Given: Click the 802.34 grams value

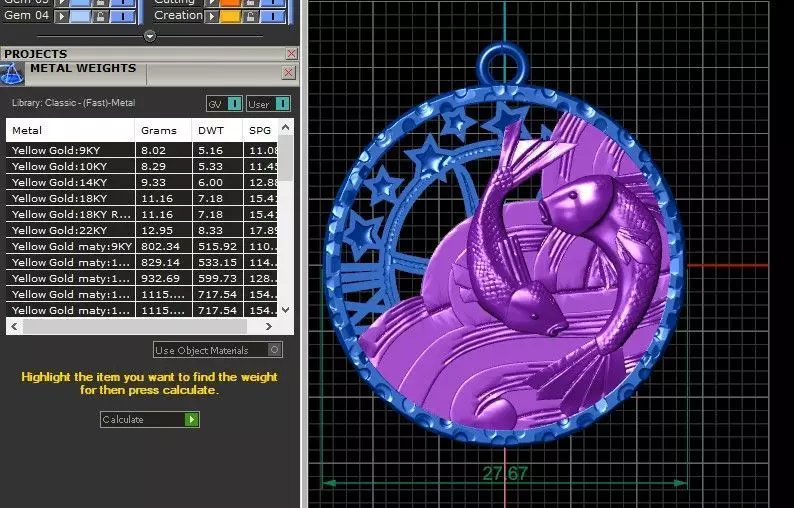Looking at the screenshot, I should pyautogui.click(x=161, y=247).
